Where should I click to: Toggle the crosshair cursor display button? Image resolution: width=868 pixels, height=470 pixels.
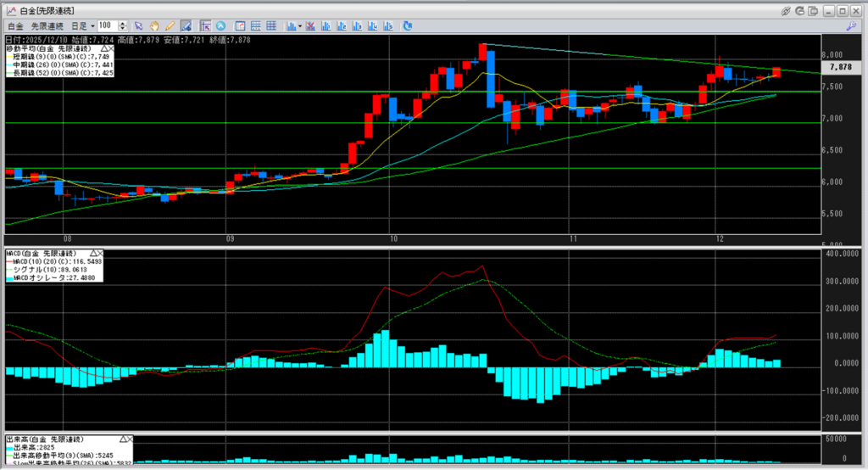point(206,26)
